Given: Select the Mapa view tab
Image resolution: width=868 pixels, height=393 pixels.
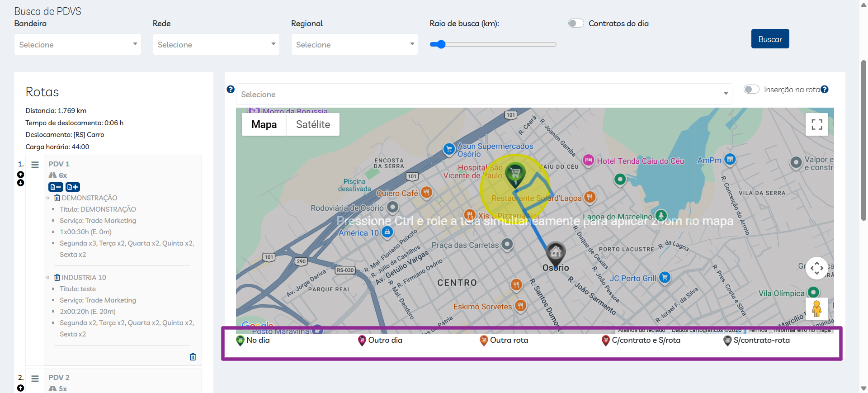Looking at the screenshot, I should point(264,124).
